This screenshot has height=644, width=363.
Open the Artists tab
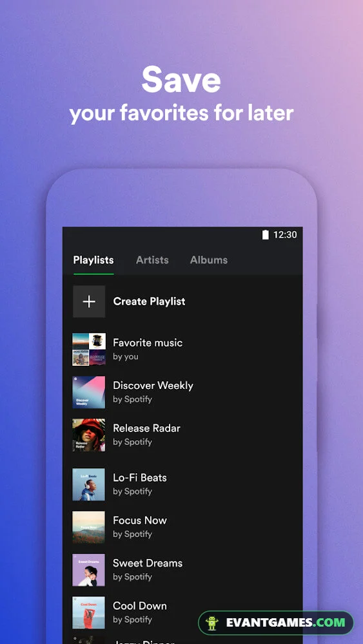pos(152,260)
